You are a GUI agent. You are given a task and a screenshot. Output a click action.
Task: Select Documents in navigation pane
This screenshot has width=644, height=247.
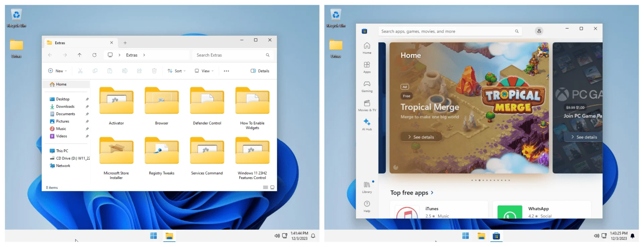66,114
